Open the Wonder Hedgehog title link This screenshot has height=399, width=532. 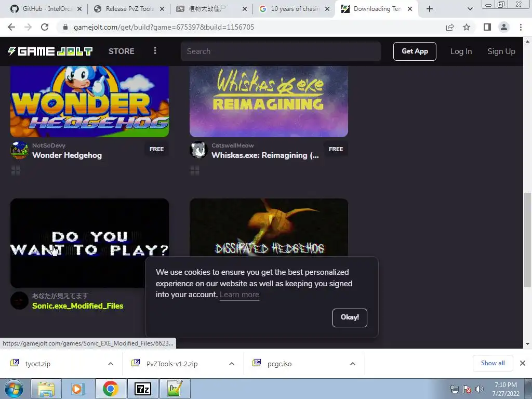point(67,155)
